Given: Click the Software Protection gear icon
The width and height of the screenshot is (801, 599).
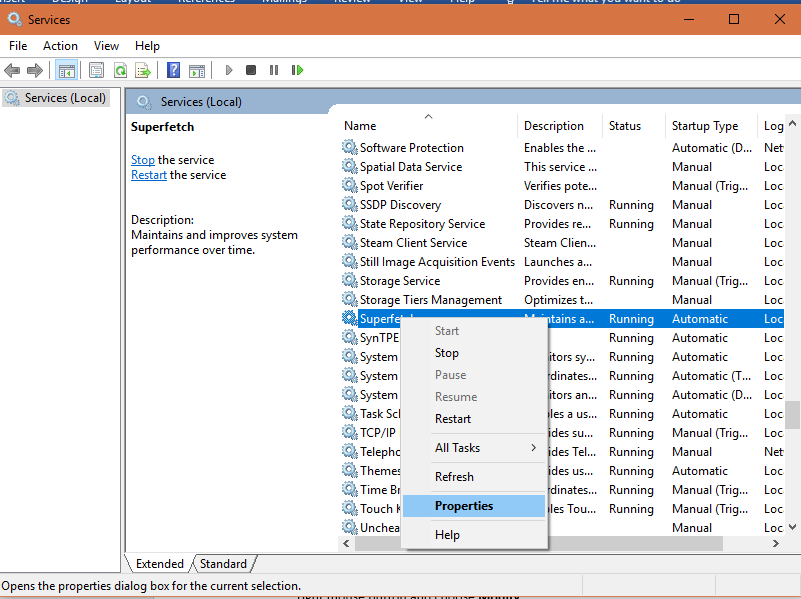Looking at the screenshot, I should (349, 148).
